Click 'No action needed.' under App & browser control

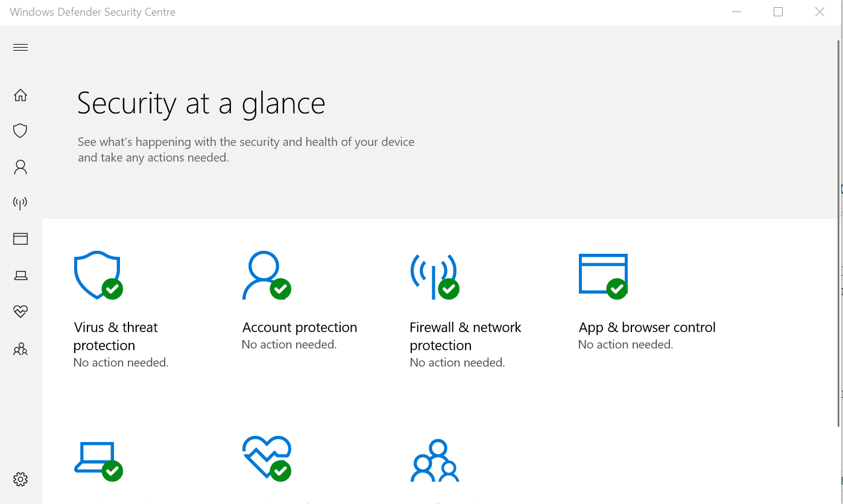[x=625, y=345]
